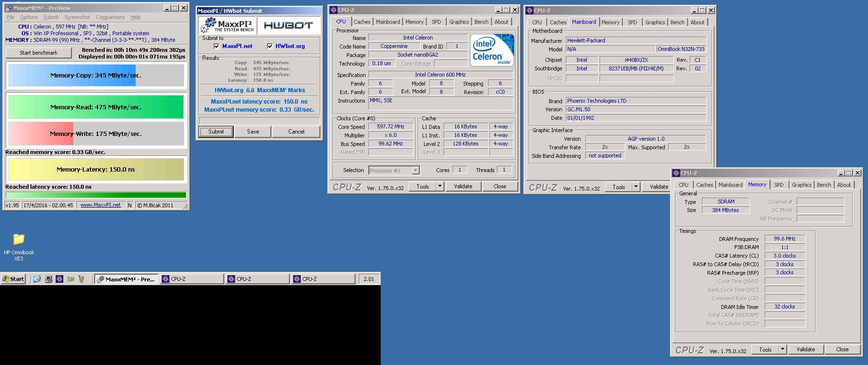Click the title icon of CPU-Z CPU window
Image resolution: width=868 pixels, height=365 pixels.
[334, 10]
